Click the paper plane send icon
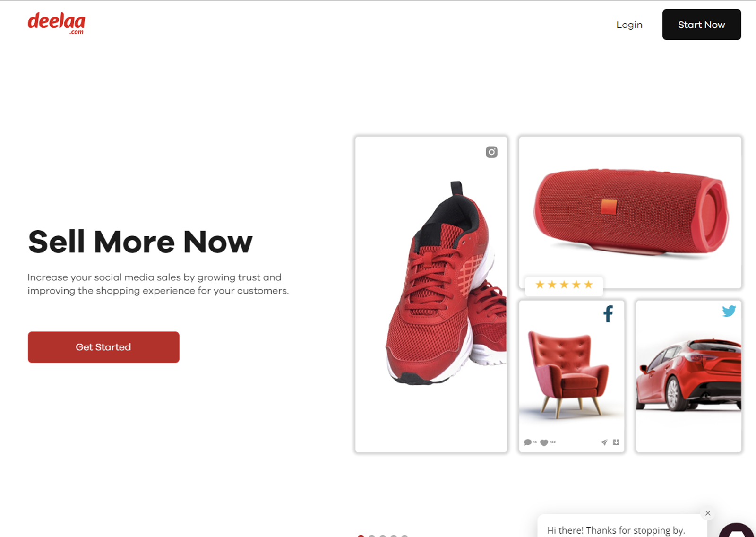This screenshot has width=756, height=537. tap(604, 442)
